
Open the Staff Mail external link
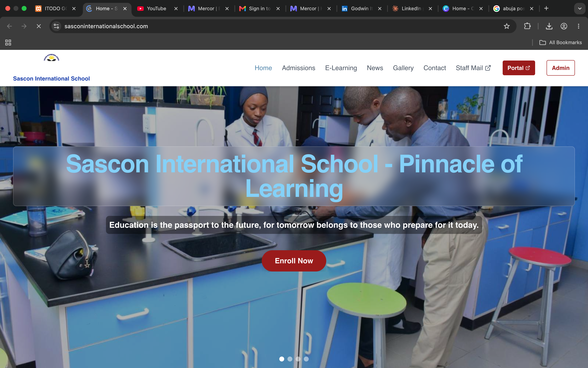click(473, 68)
